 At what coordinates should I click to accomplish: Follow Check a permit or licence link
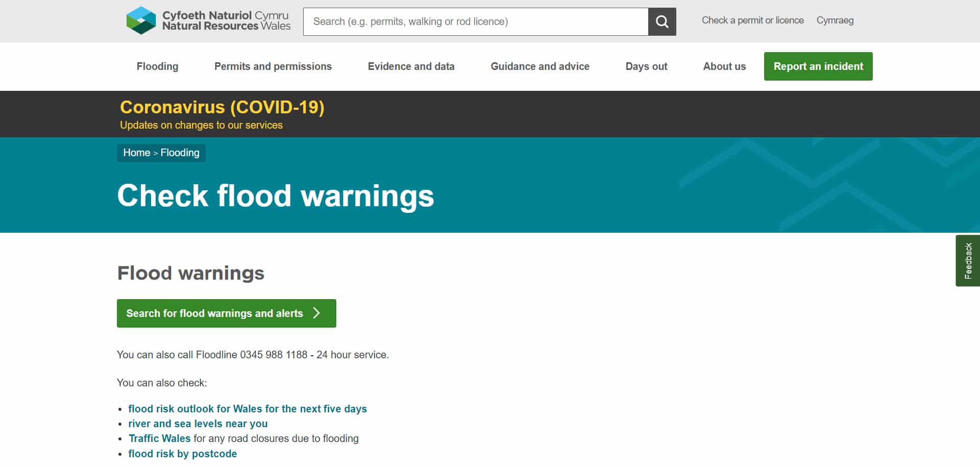click(752, 20)
